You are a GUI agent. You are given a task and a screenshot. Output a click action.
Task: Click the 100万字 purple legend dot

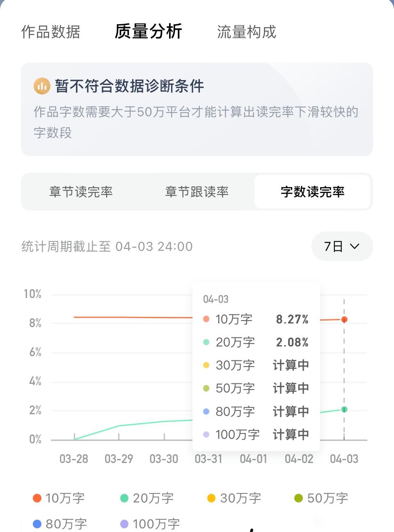(x=124, y=524)
